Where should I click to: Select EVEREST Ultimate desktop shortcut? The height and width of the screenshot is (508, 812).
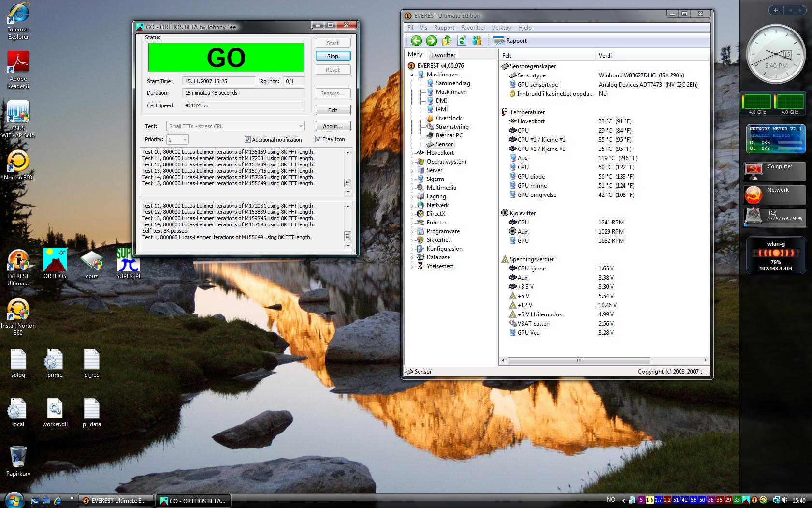point(18,268)
